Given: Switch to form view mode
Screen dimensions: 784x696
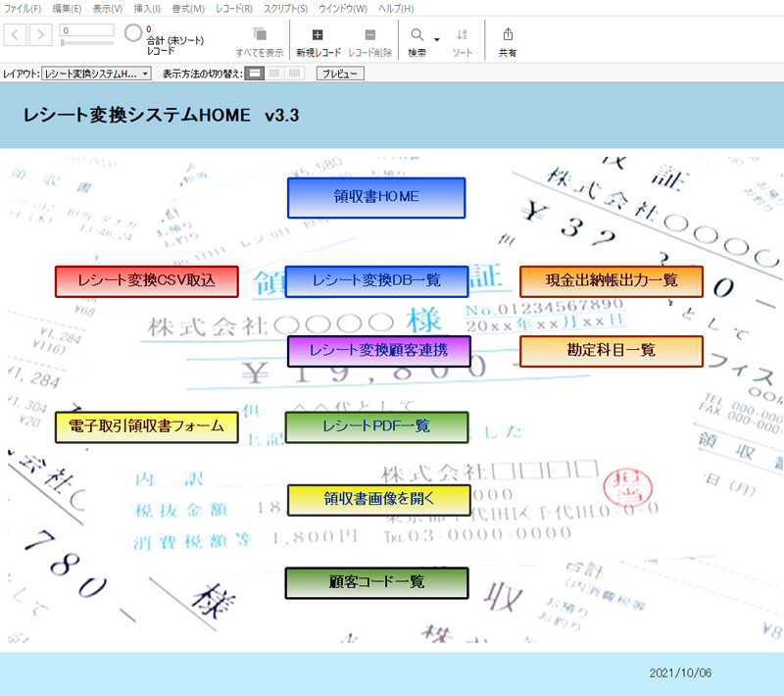Looking at the screenshot, I should click(254, 74).
